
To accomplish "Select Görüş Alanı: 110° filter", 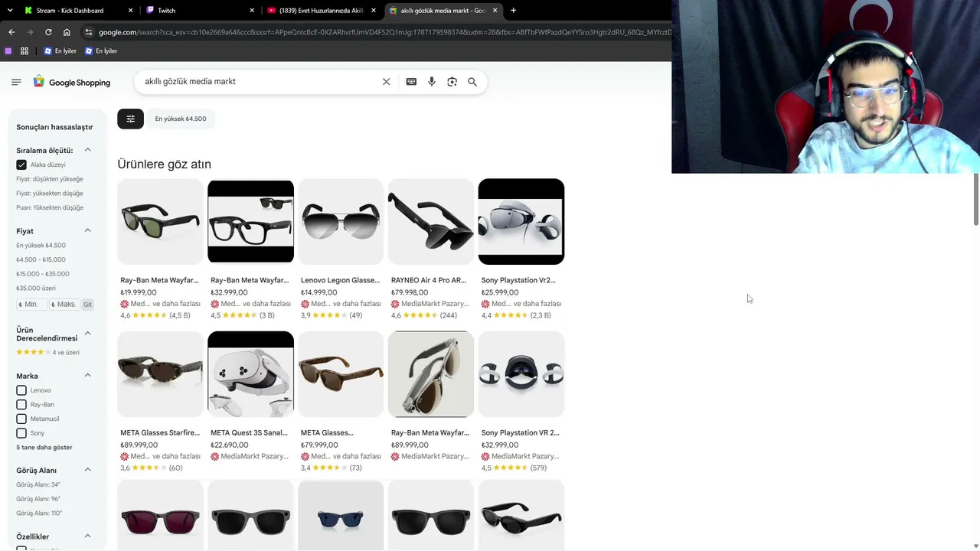I will pyautogui.click(x=39, y=514).
